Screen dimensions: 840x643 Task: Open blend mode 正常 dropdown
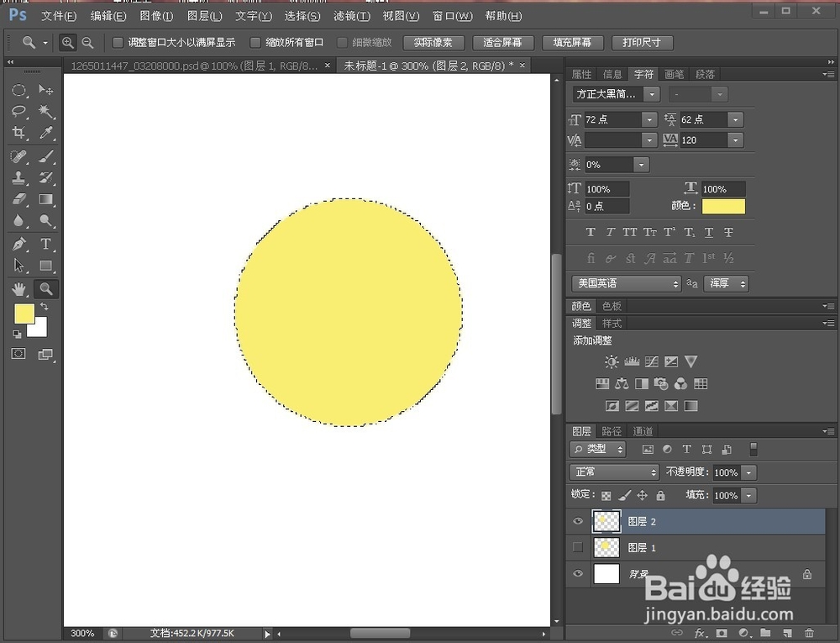tap(614, 472)
